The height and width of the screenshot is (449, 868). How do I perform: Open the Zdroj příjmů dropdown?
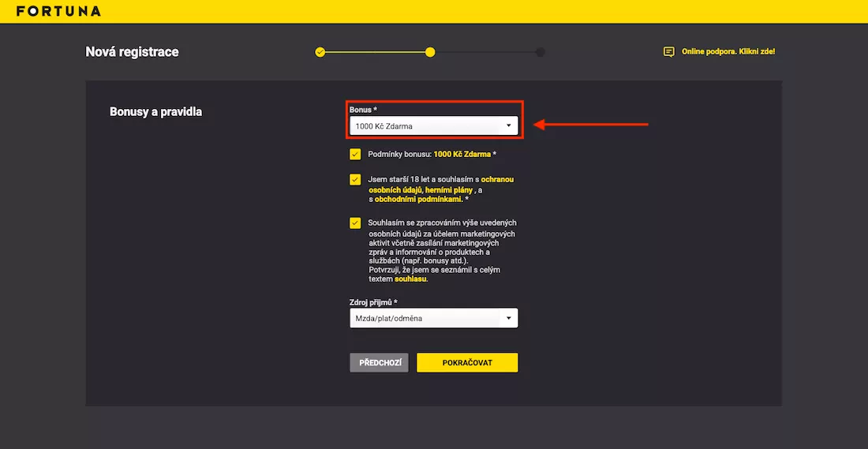426,318
